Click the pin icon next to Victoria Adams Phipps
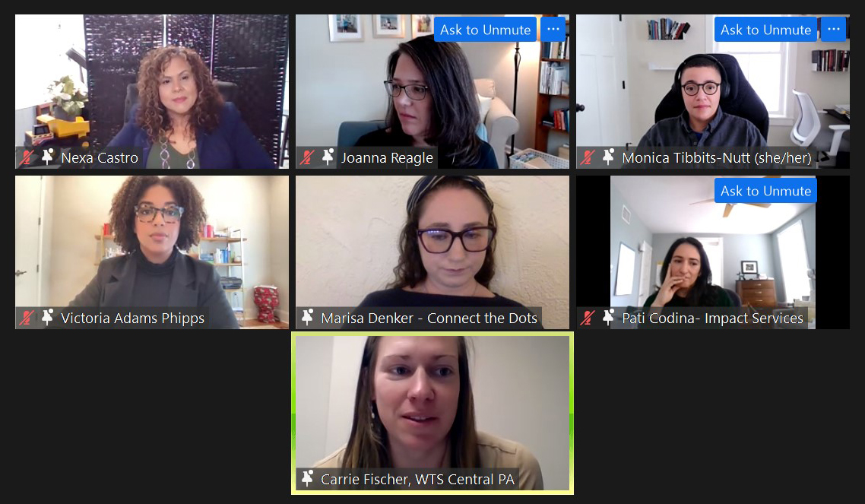865x504 pixels. tap(47, 317)
